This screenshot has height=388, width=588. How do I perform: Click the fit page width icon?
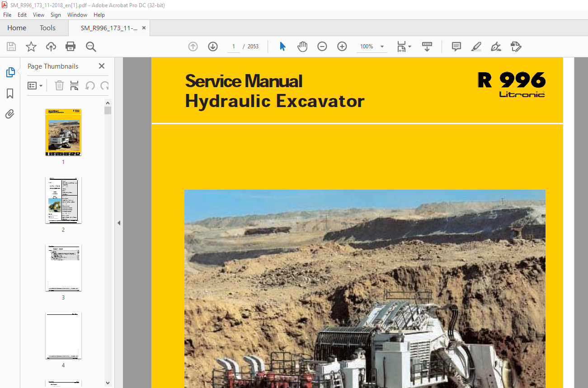pos(401,47)
